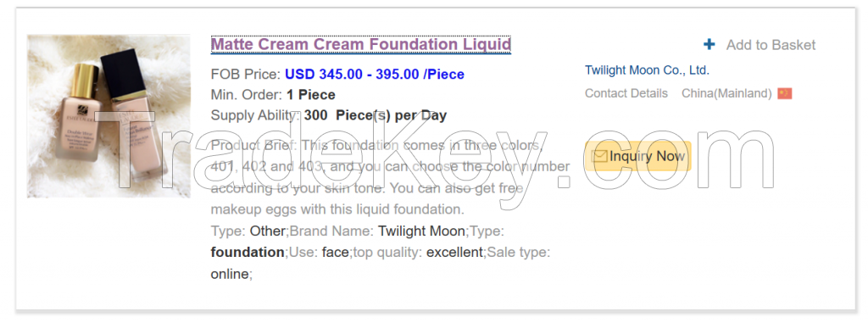The image size is (868, 323).
Task: View the supplier Contact Details
Action: point(626,93)
